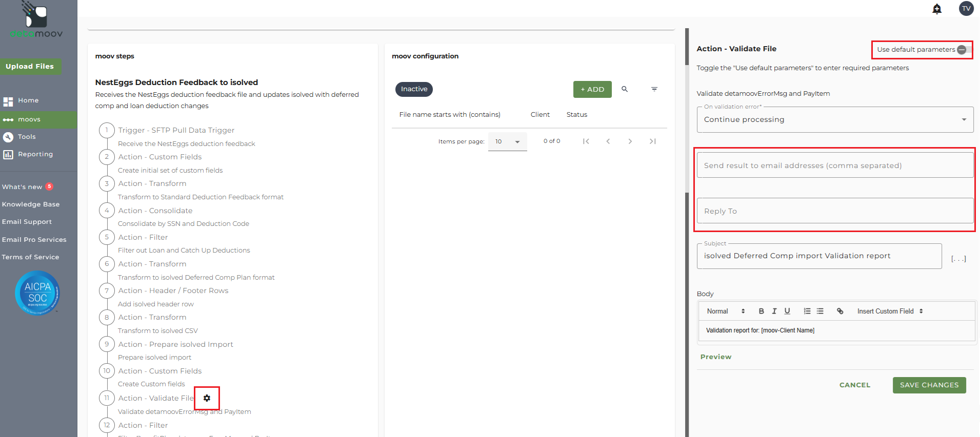Screen dimensions: 980x437
Task: Click SAVE CHANGES button
Action: pyautogui.click(x=929, y=385)
